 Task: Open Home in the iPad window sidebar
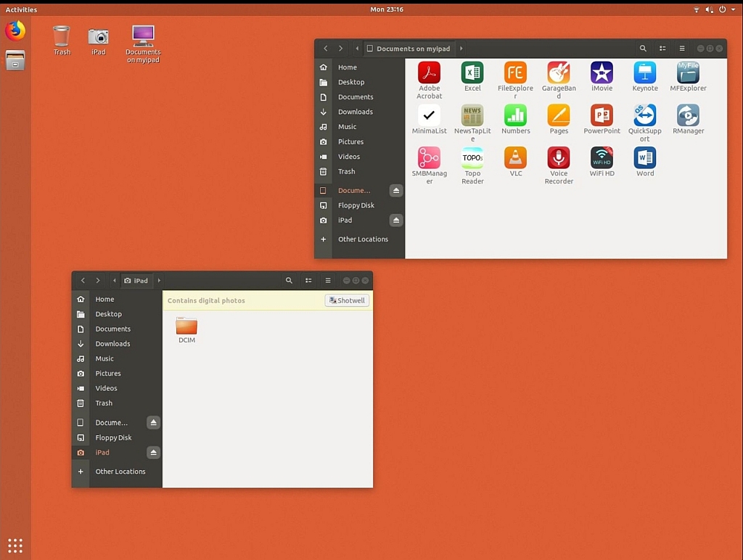117,299
